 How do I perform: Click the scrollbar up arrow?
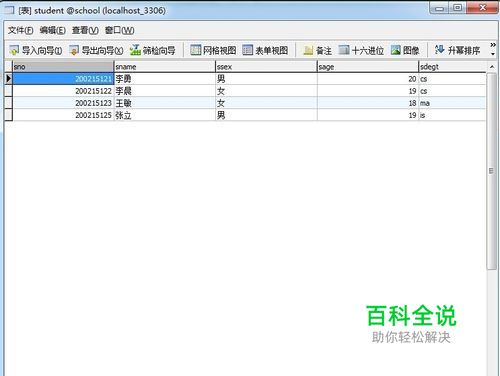coord(492,67)
